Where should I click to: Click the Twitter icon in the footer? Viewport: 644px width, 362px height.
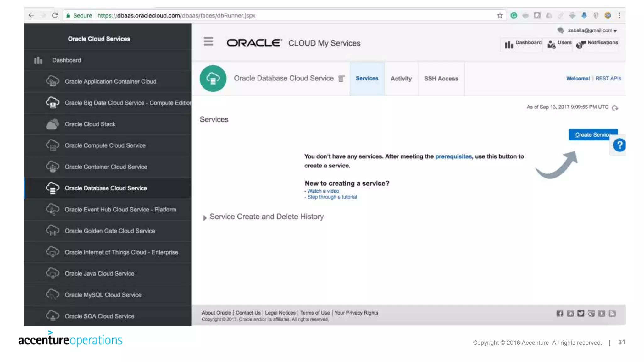click(x=580, y=313)
